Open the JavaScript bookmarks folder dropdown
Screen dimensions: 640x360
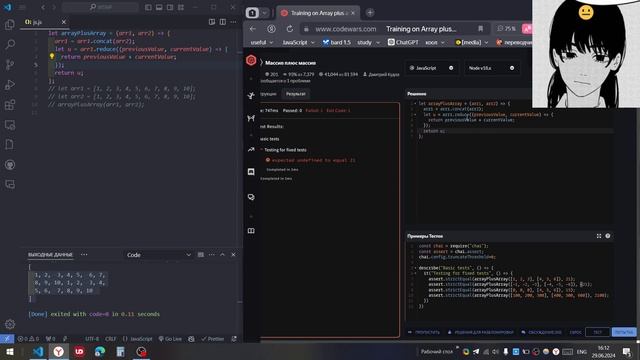(x=298, y=42)
